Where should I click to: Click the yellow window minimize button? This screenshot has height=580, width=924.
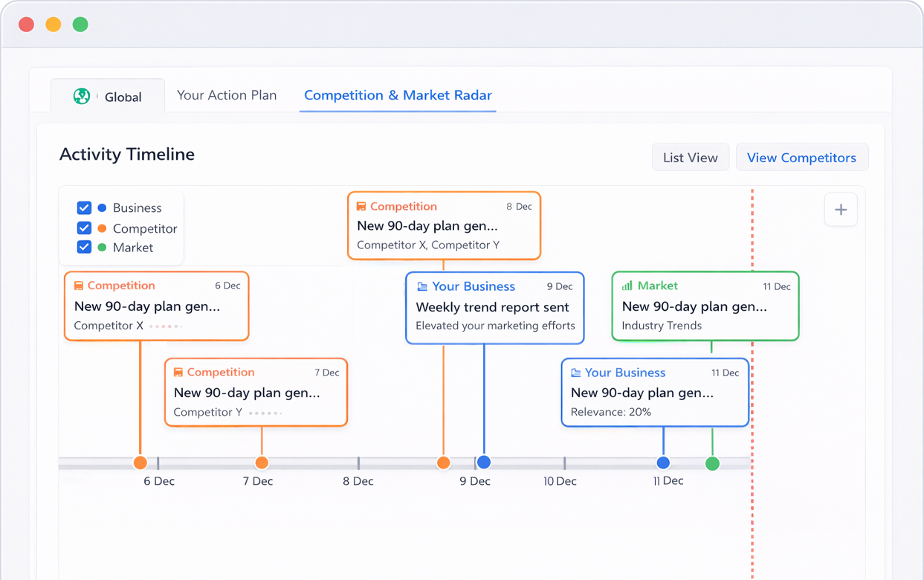point(54,25)
